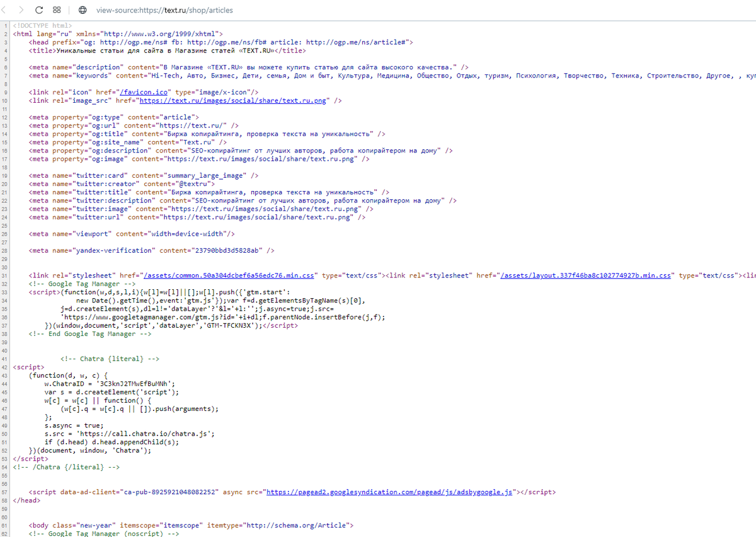Click the twitter:url meta line
756x537 pixels.
point(197,217)
